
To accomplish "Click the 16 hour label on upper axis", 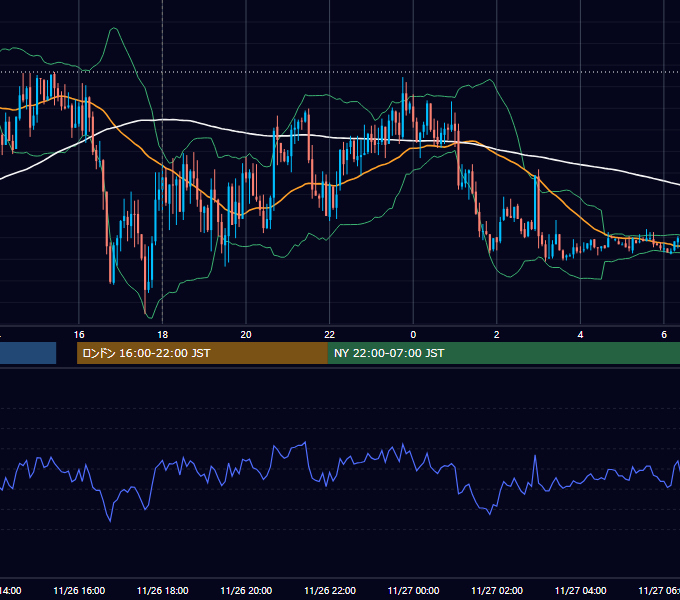I will point(79,335).
